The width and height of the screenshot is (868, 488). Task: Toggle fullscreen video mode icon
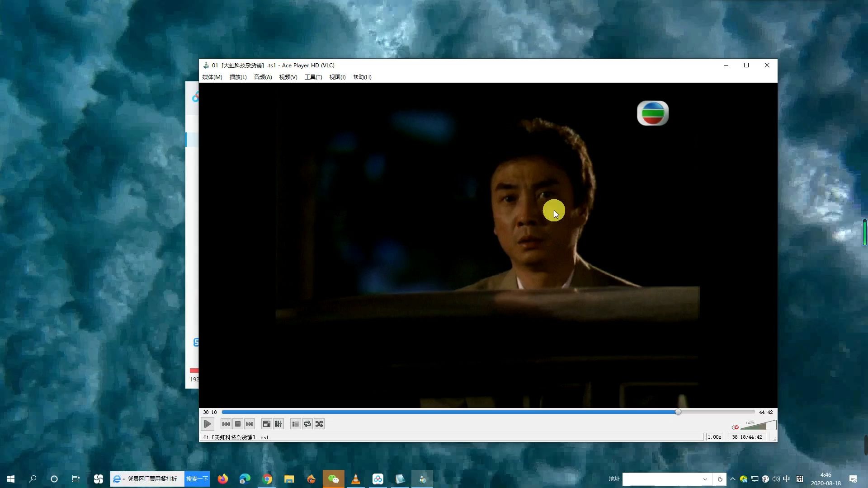[x=267, y=424]
